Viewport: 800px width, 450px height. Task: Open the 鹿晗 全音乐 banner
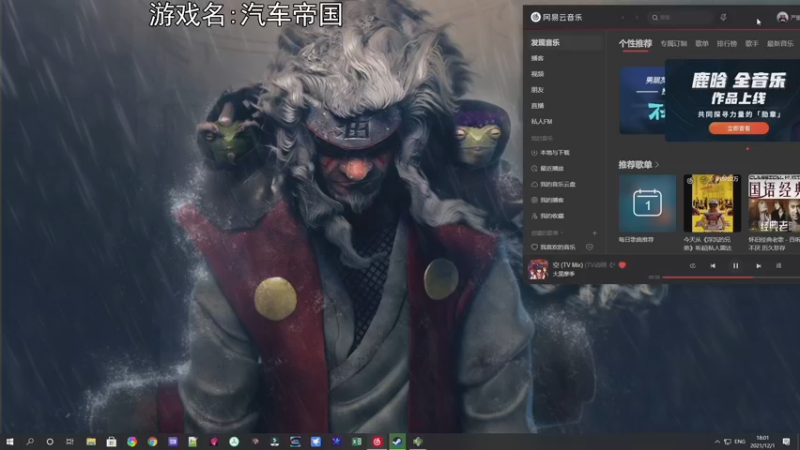pyautogui.click(x=733, y=100)
